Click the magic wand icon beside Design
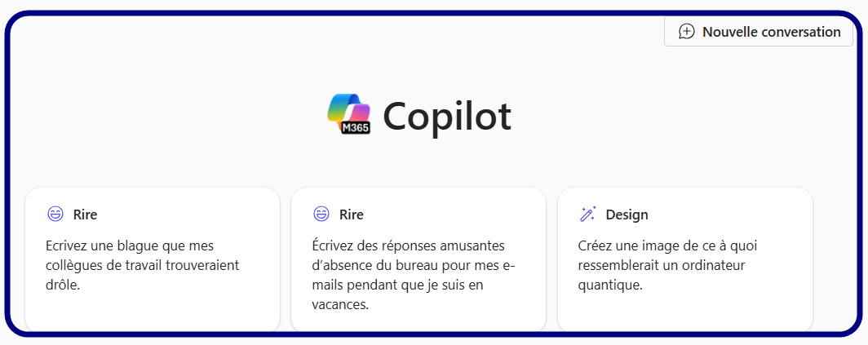The width and height of the screenshot is (868, 345). point(587,214)
